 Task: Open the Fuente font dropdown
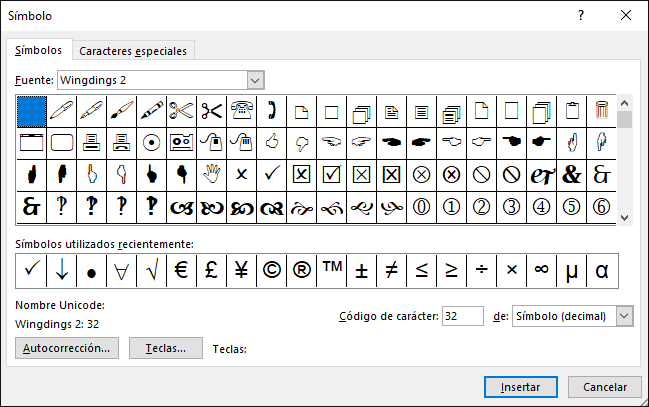255,79
